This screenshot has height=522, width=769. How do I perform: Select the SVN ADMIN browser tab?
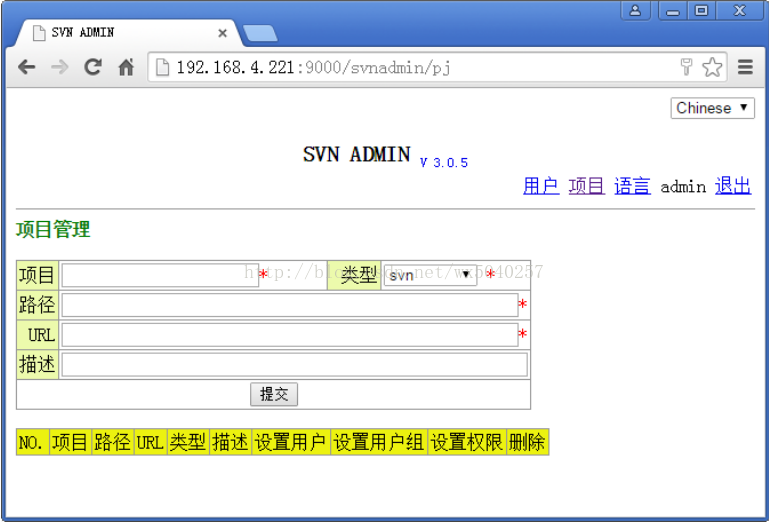tap(128, 33)
